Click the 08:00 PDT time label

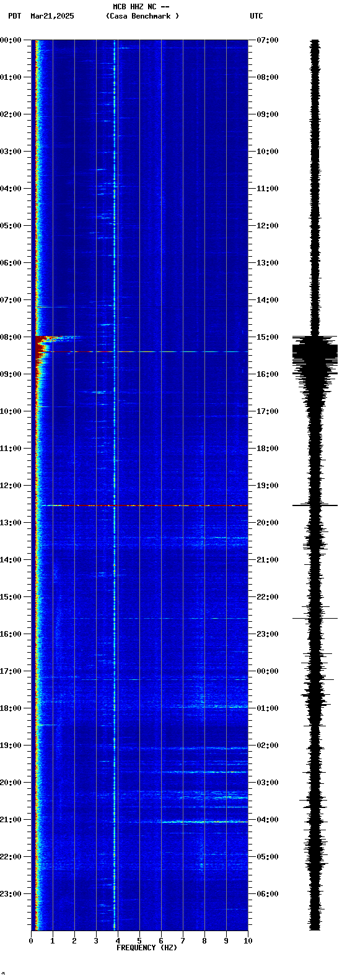click(x=11, y=337)
